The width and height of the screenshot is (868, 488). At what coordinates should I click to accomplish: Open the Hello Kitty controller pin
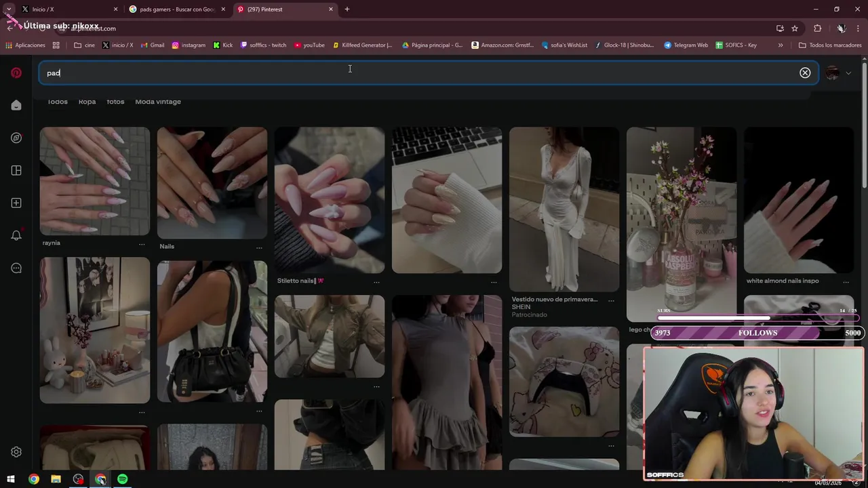click(564, 382)
